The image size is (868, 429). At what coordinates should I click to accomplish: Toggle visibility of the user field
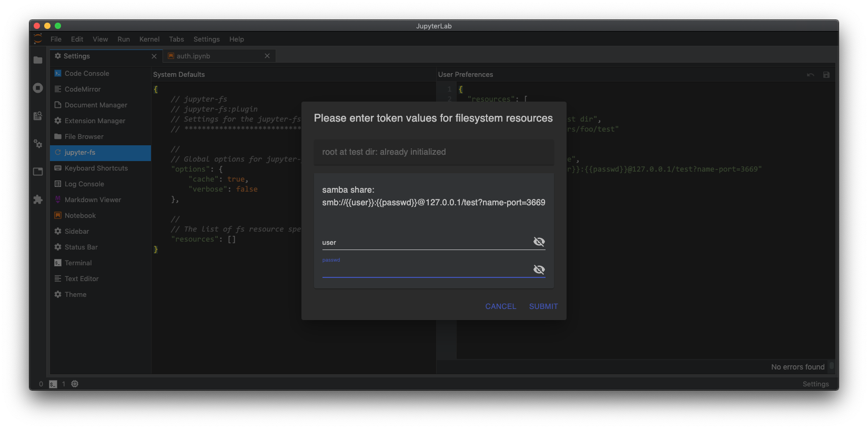point(539,242)
